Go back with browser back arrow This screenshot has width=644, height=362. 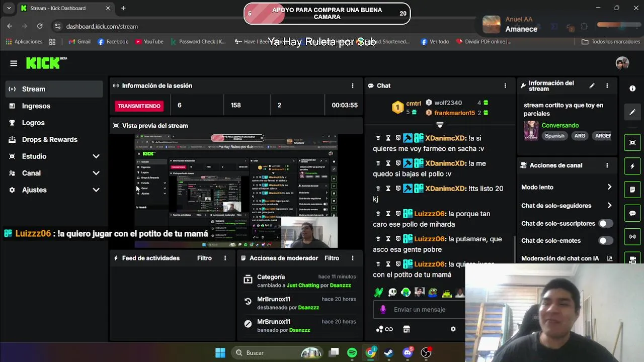click(x=10, y=26)
